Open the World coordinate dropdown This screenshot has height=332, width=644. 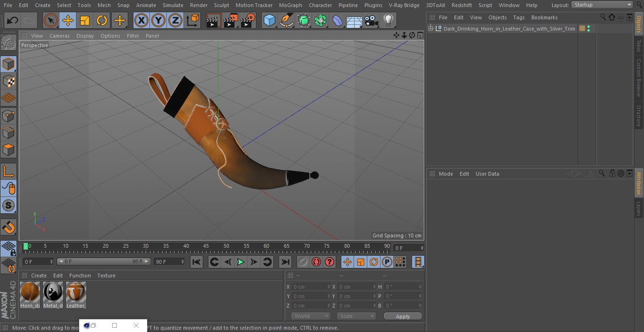(x=311, y=316)
